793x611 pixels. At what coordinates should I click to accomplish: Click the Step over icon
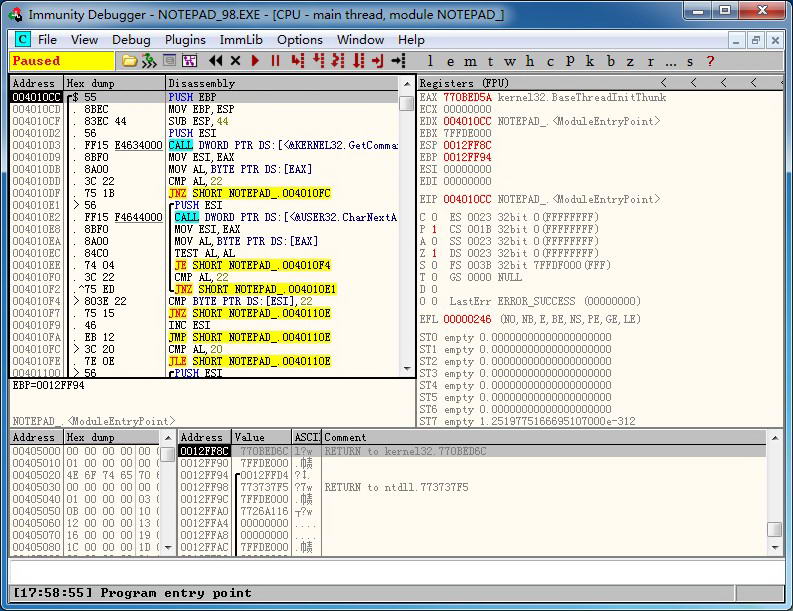[318, 61]
